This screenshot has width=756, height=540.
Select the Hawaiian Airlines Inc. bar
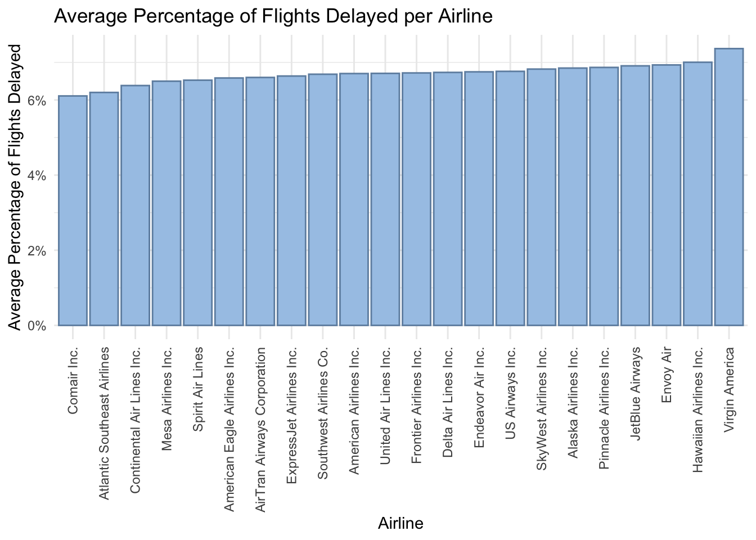tap(697, 193)
